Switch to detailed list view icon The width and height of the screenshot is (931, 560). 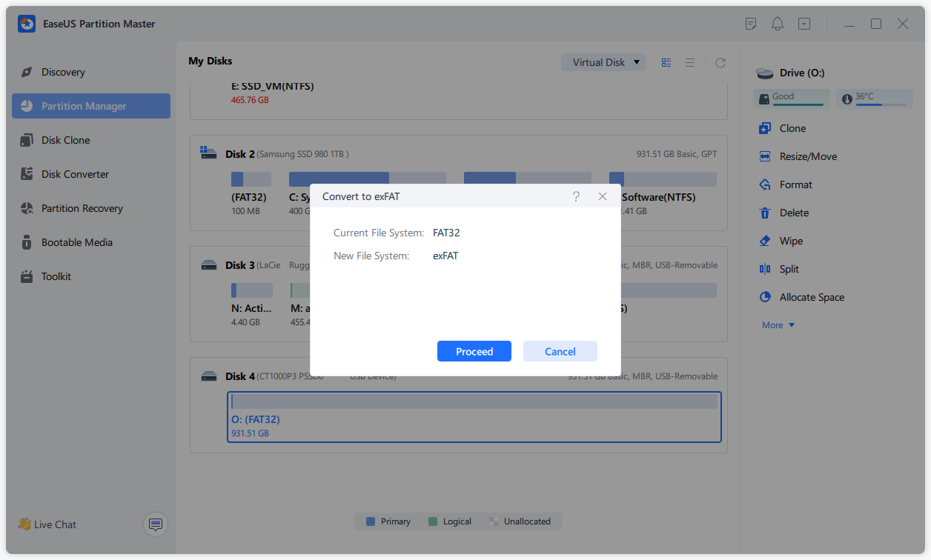666,63
